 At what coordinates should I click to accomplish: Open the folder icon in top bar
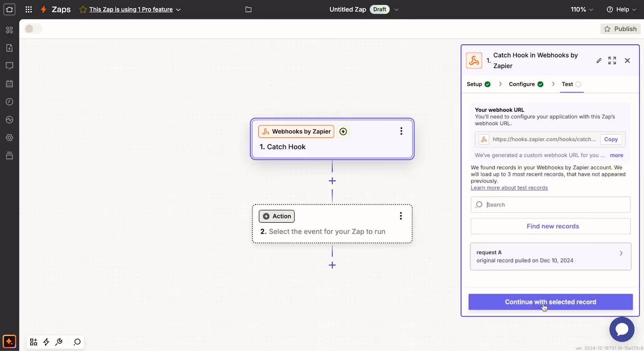248,9
